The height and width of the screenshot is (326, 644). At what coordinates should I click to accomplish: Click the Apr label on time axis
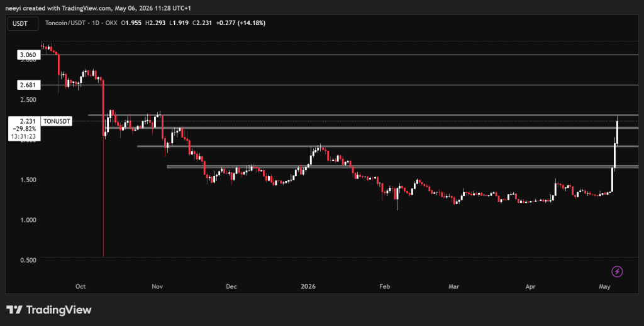(x=530, y=286)
